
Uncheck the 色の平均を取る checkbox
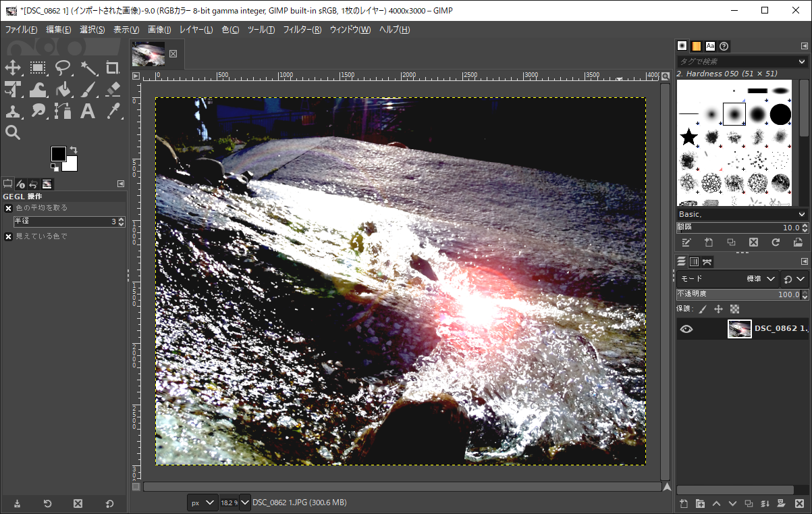[9, 208]
